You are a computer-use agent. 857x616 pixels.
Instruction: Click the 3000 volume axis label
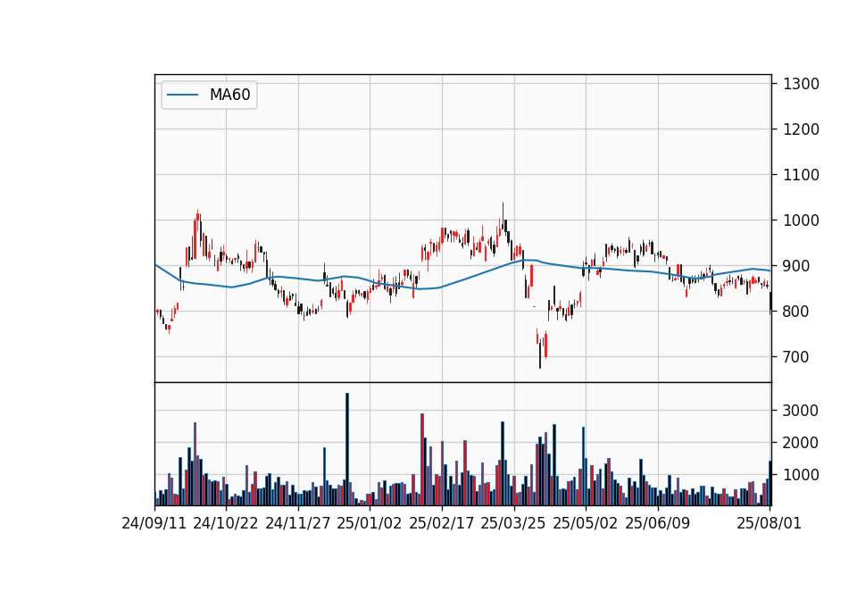coord(800,411)
